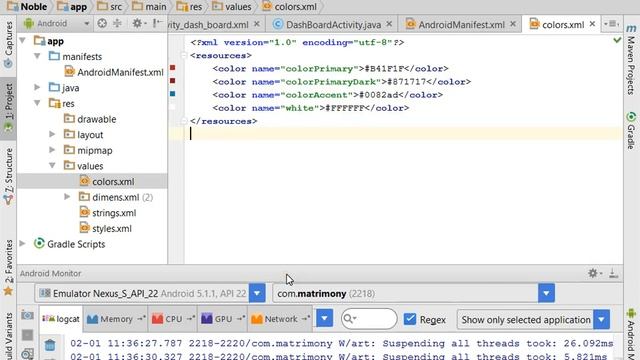
Task: Switch to the Memory monitor tab
Action: pos(116,319)
